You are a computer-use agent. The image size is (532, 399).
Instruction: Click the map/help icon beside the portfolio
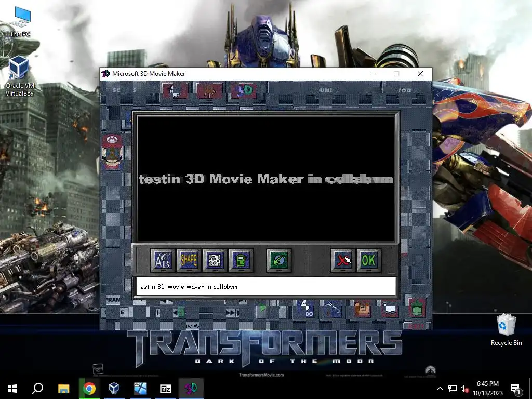point(390,309)
